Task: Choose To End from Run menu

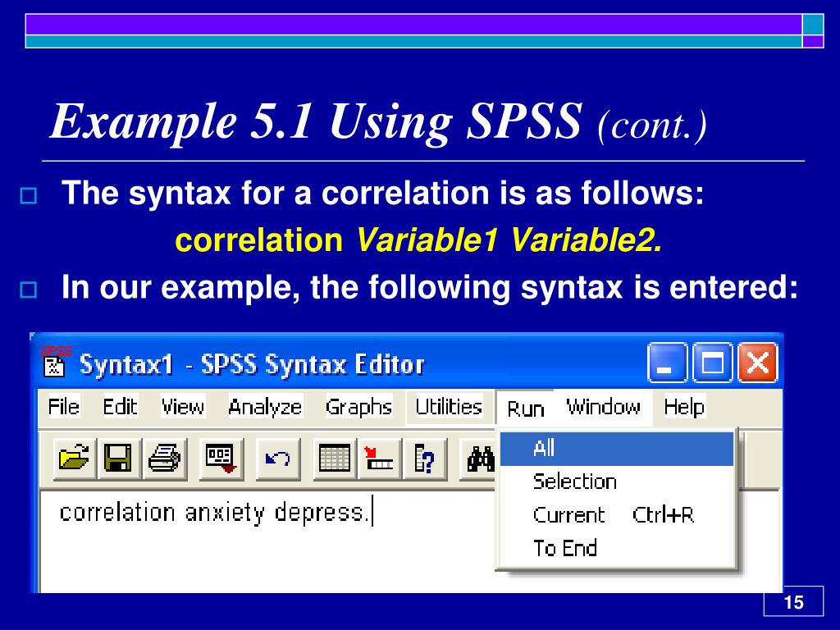Action: (617, 548)
